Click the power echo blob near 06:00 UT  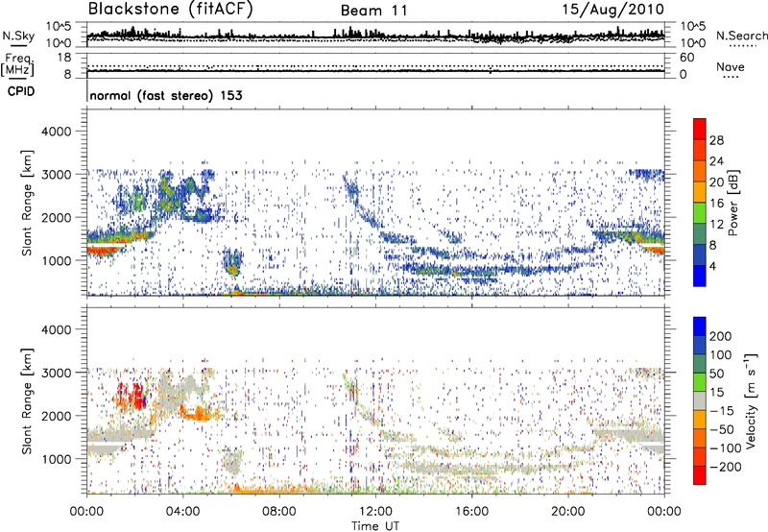coord(232,262)
